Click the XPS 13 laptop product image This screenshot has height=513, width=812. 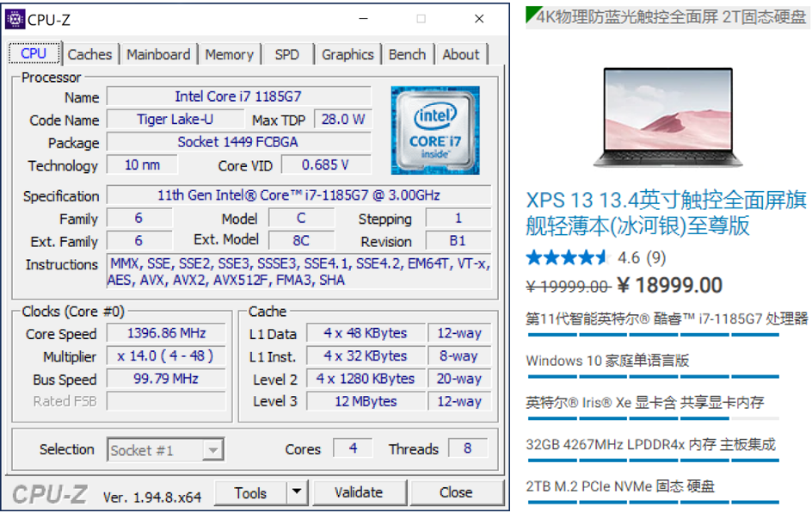pos(668,118)
